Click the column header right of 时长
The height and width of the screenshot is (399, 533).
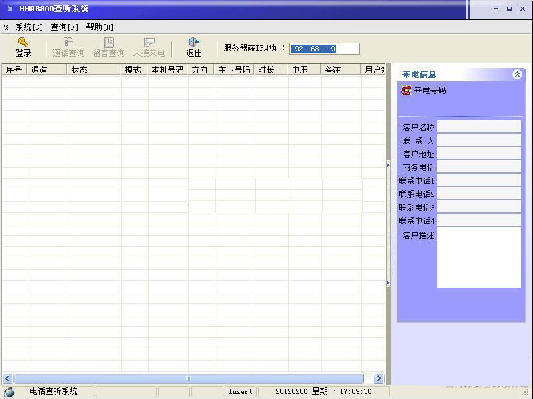tap(305, 69)
